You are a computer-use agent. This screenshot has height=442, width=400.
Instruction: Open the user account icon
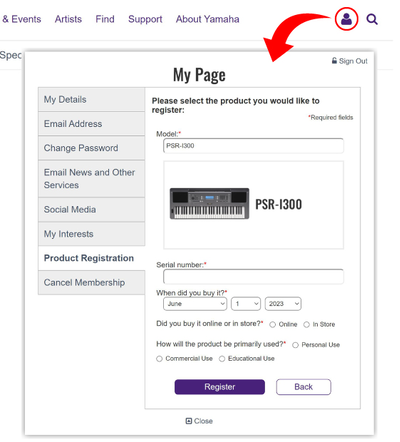click(x=346, y=19)
